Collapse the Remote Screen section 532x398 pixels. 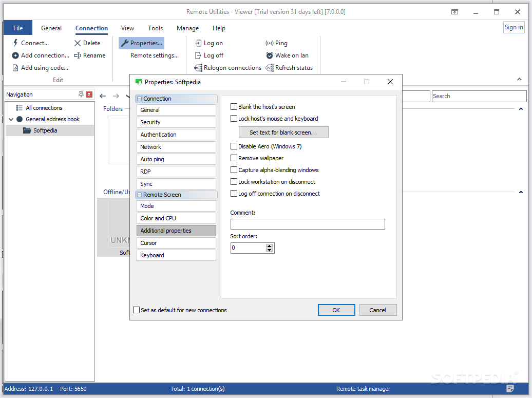tap(139, 195)
